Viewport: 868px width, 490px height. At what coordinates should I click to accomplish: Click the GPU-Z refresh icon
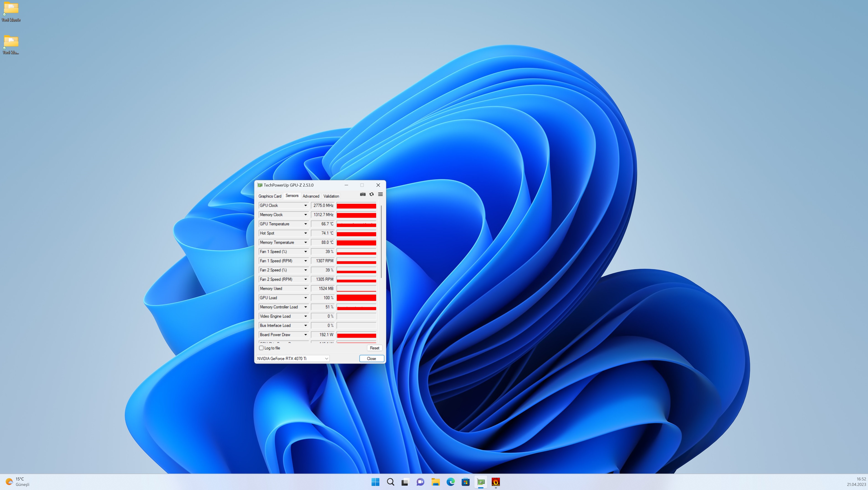(x=371, y=194)
